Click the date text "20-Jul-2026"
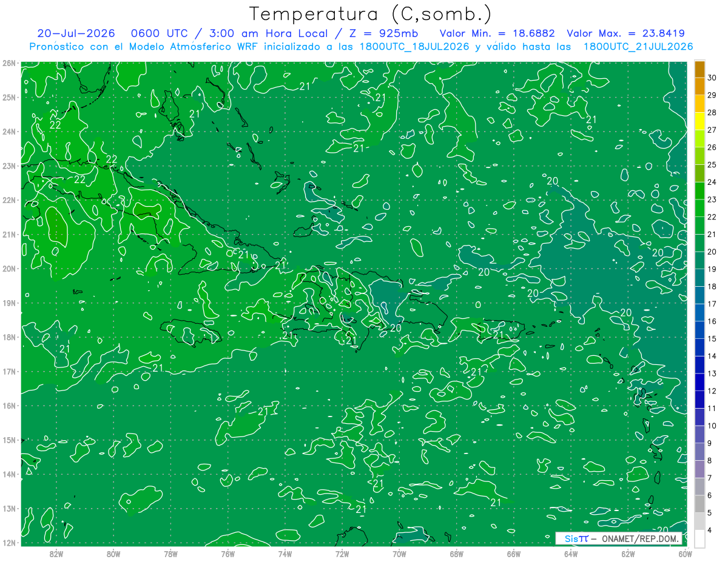 point(75,33)
